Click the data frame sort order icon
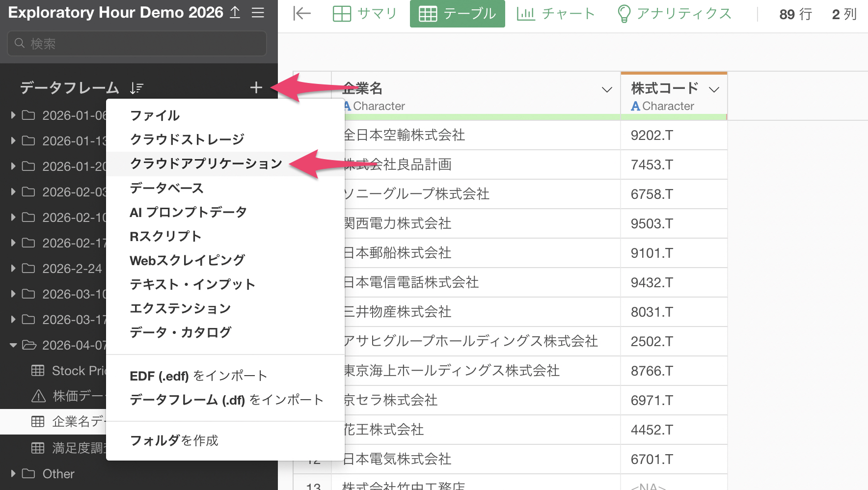Image resolution: width=868 pixels, height=490 pixels. [x=136, y=88]
